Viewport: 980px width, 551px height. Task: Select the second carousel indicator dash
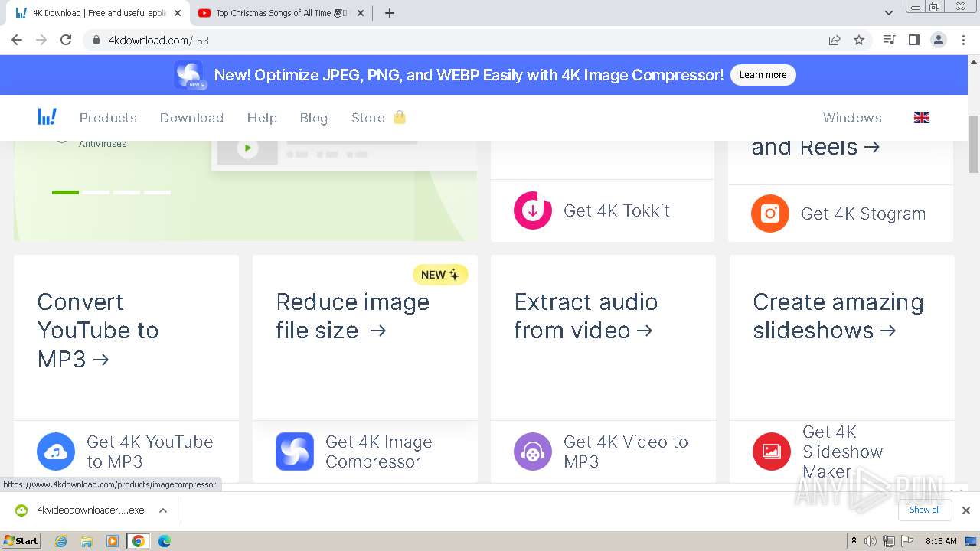pyautogui.click(x=96, y=192)
